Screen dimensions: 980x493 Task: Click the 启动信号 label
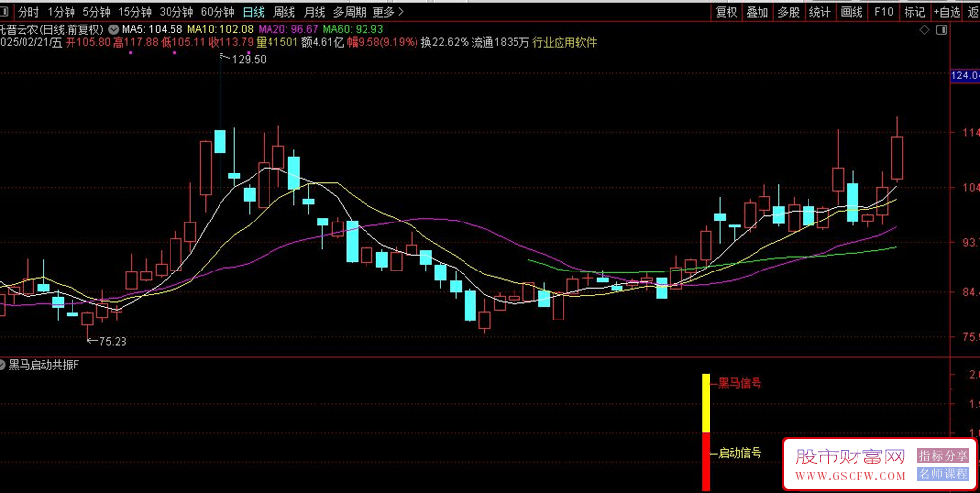(739, 453)
